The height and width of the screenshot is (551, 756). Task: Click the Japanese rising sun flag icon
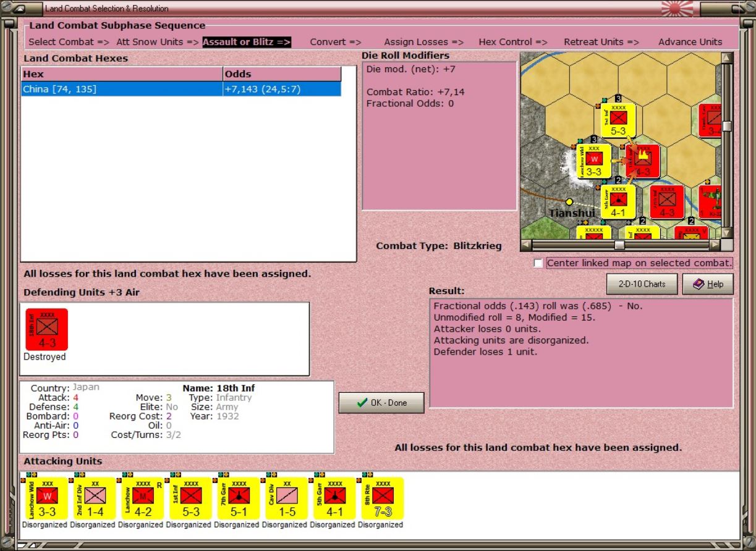[677, 8]
